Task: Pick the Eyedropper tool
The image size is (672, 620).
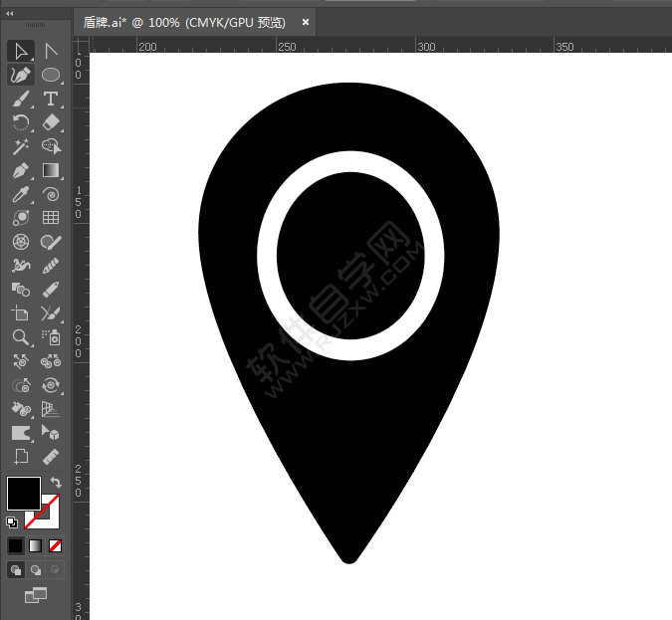Action: tap(20, 194)
